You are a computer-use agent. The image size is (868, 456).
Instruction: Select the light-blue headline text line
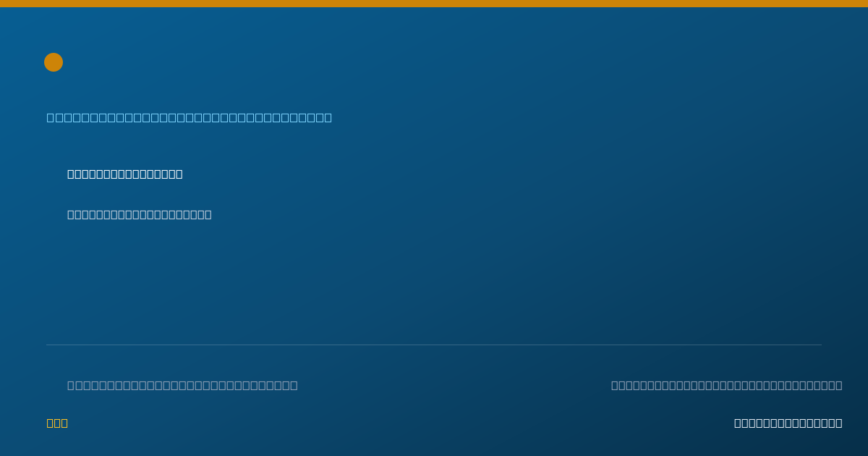[190, 117]
